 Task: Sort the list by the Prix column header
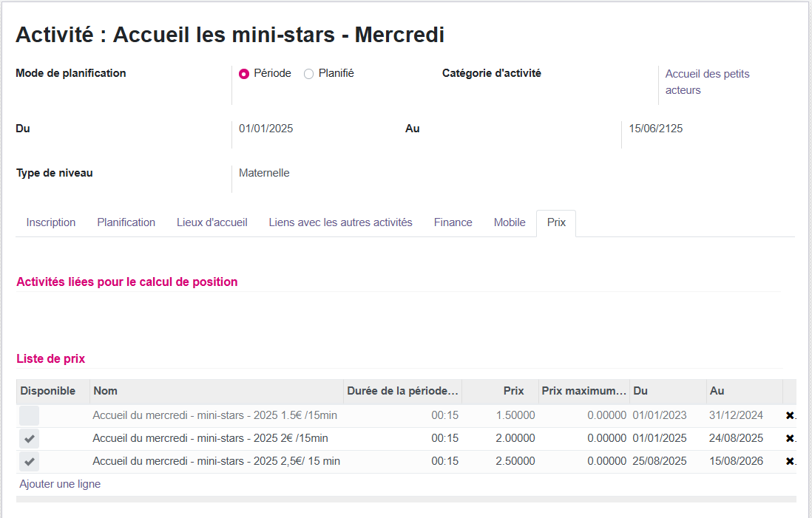(x=513, y=391)
